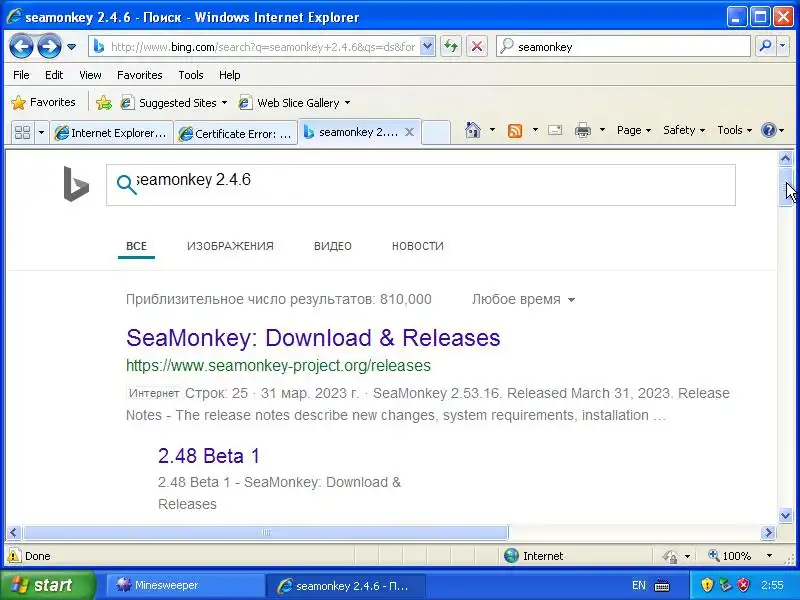Open the Page command bar menu

click(x=634, y=130)
